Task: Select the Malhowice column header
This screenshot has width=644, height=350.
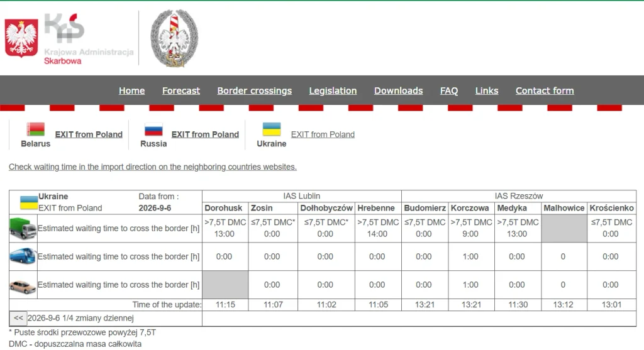Action: pyautogui.click(x=564, y=208)
